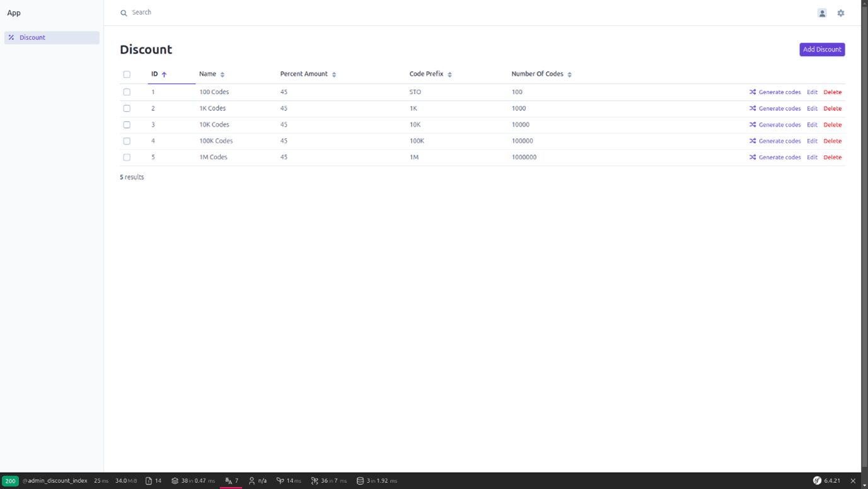Click the user account avatar icon
The image size is (868, 489).
point(822,13)
